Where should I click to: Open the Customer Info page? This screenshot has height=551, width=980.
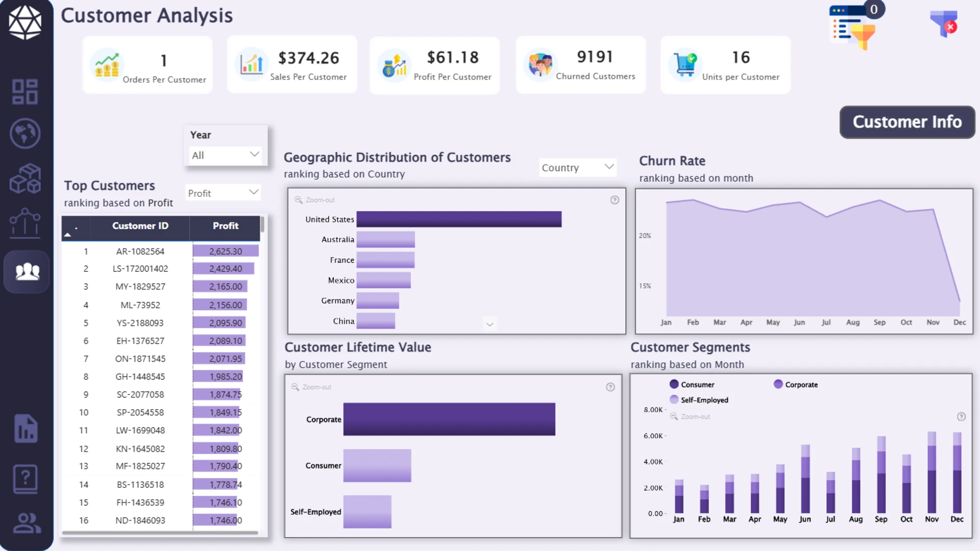pyautogui.click(x=907, y=122)
